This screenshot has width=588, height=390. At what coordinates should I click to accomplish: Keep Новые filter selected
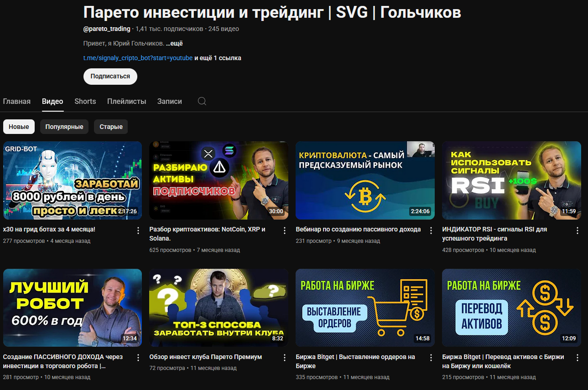tap(19, 126)
